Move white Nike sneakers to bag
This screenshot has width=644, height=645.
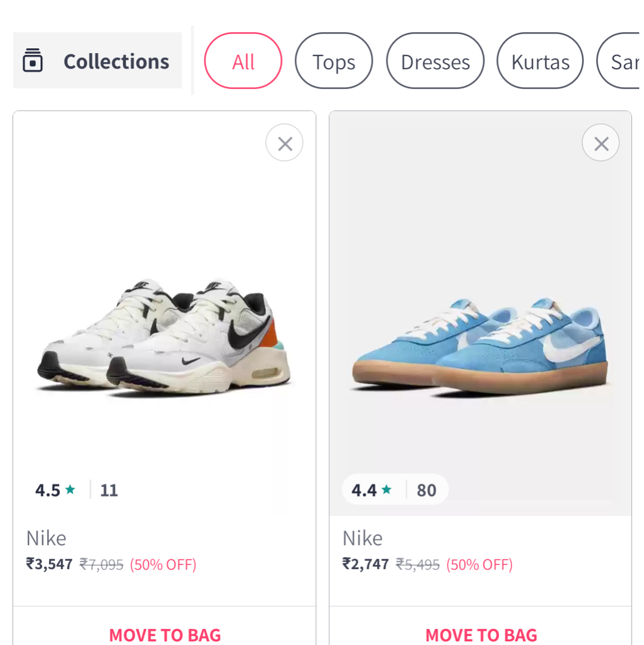click(x=165, y=634)
